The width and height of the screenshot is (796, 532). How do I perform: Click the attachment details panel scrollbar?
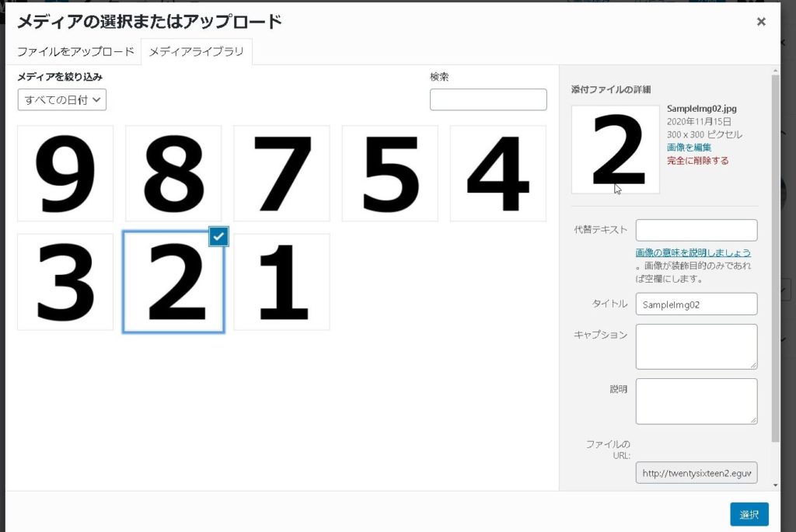point(775,256)
